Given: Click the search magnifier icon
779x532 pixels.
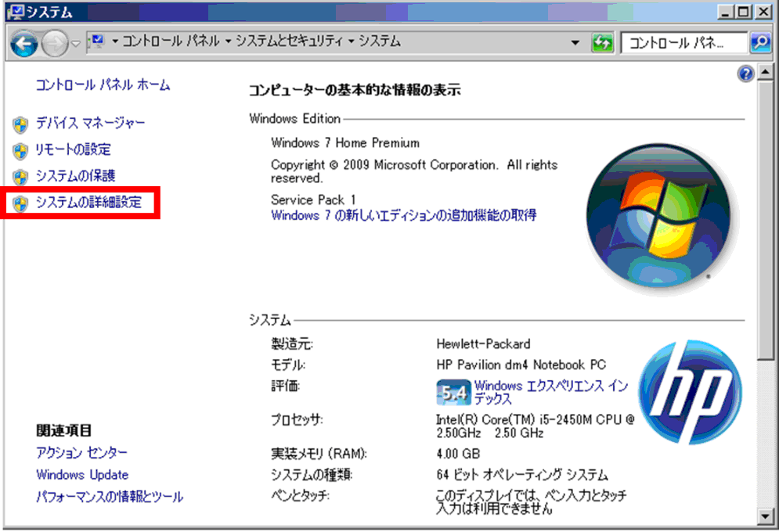Looking at the screenshot, I should point(760,43).
